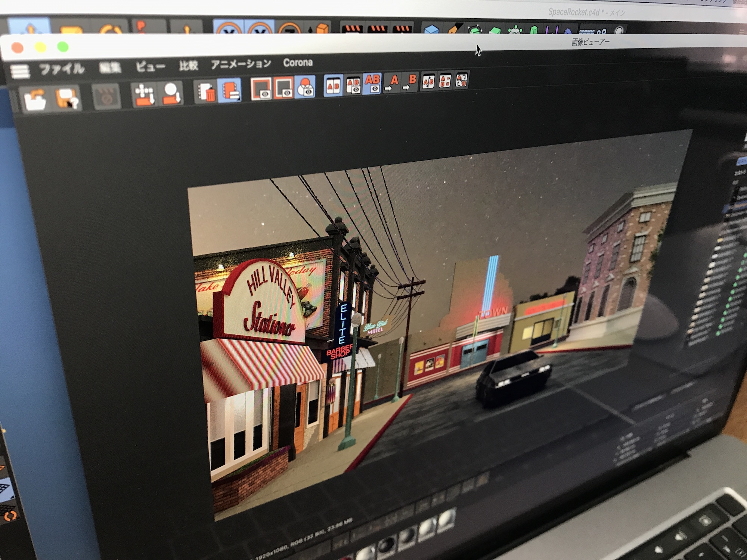747x560 pixels.
Task: Click the greyed Stop rendering clapper icon
Action: [x=106, y=97]
